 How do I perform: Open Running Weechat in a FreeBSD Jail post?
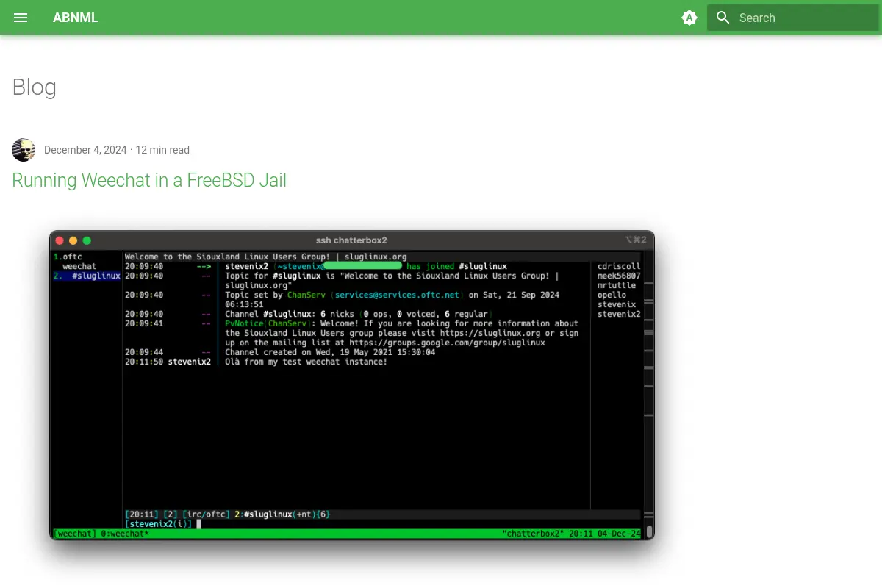(149, 180)
